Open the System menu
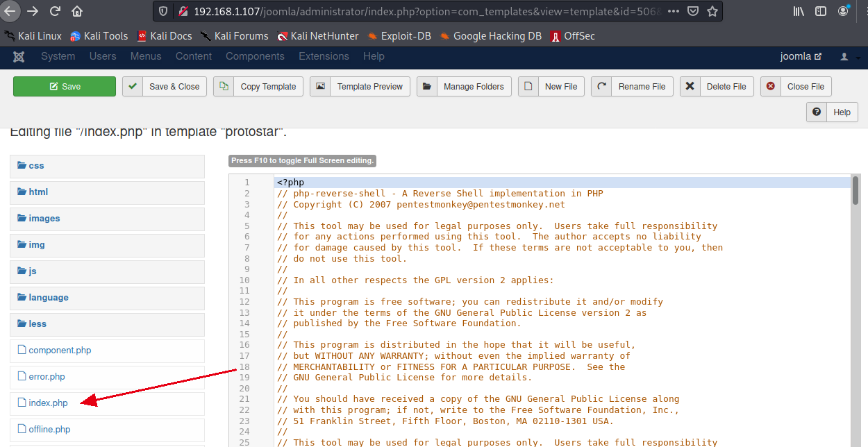Image resolution: width=868 pixels, height=447 pixels. 58,56
